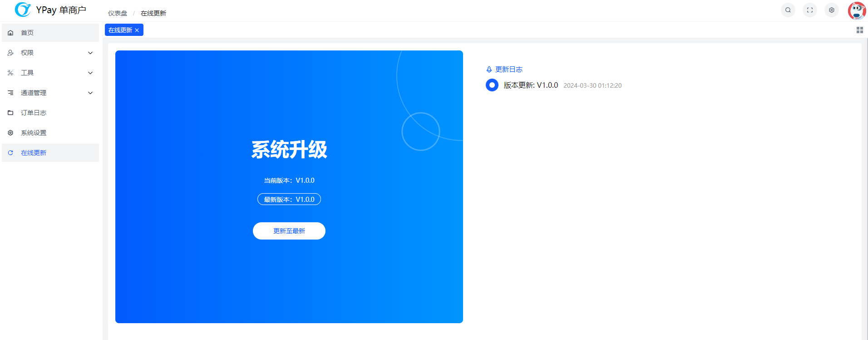Click the 当前版本：V1.0.0 text
The height and width of the screenshot is (340, 868).
(x=289, y=180)
